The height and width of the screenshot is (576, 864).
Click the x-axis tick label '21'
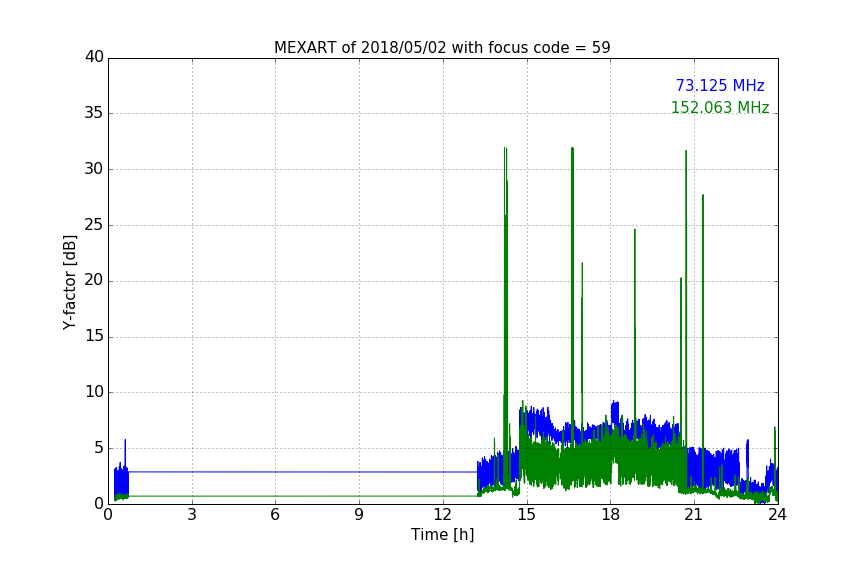(x=694, y=515)
